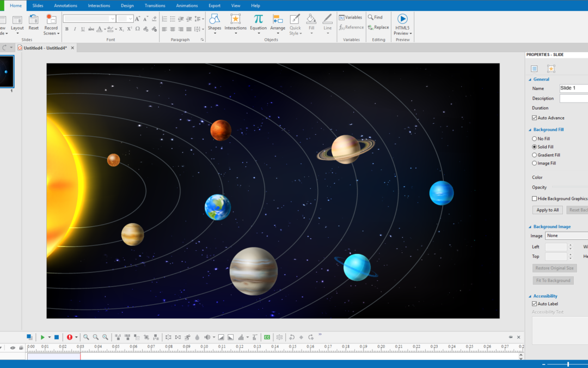Select Slide 1 thumbnail in slide panel
This screenshot has height=368, width=588.
pyautogui.click(x=8, y=71)
